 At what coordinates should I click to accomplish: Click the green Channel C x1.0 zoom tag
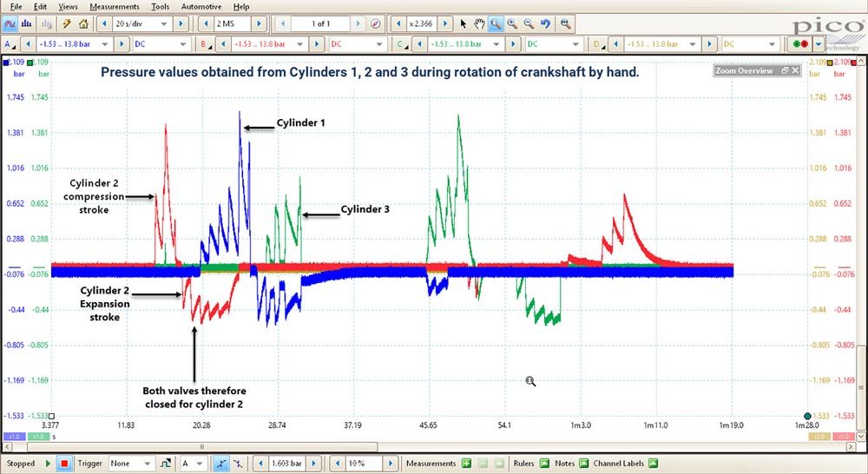click(x=39, y=437)
